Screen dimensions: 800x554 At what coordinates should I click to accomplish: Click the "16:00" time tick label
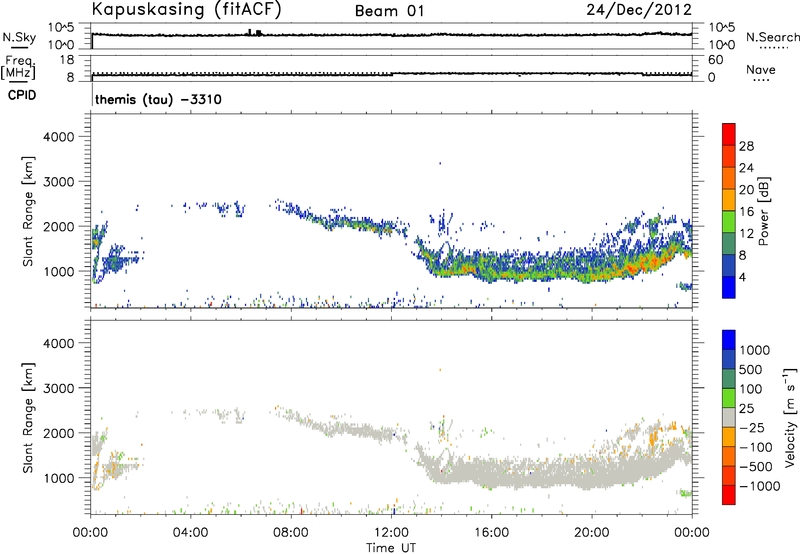click(491, 533)
